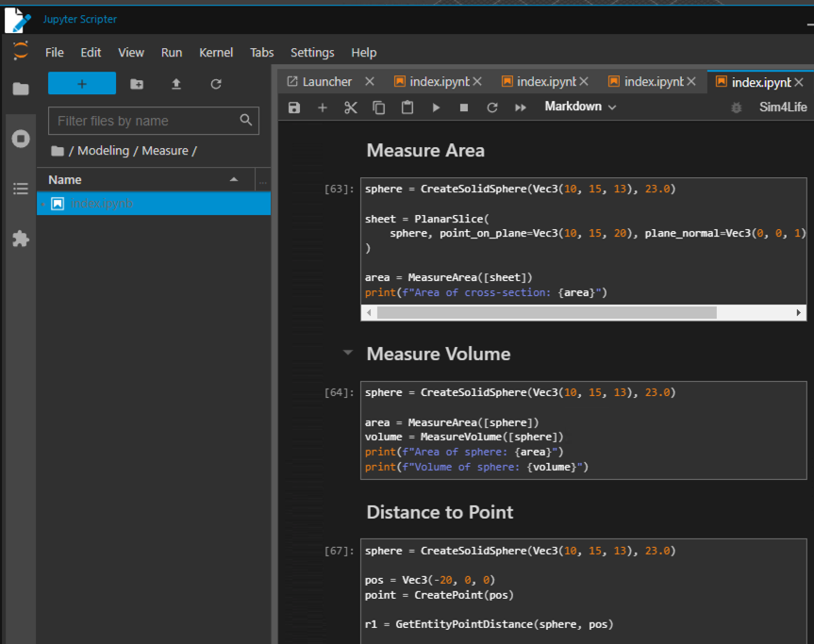Image resolution: width=814 pixels, height=644 pixels.
Task: Click the Jupyter logo beside File menu
Action: (21, 51)
